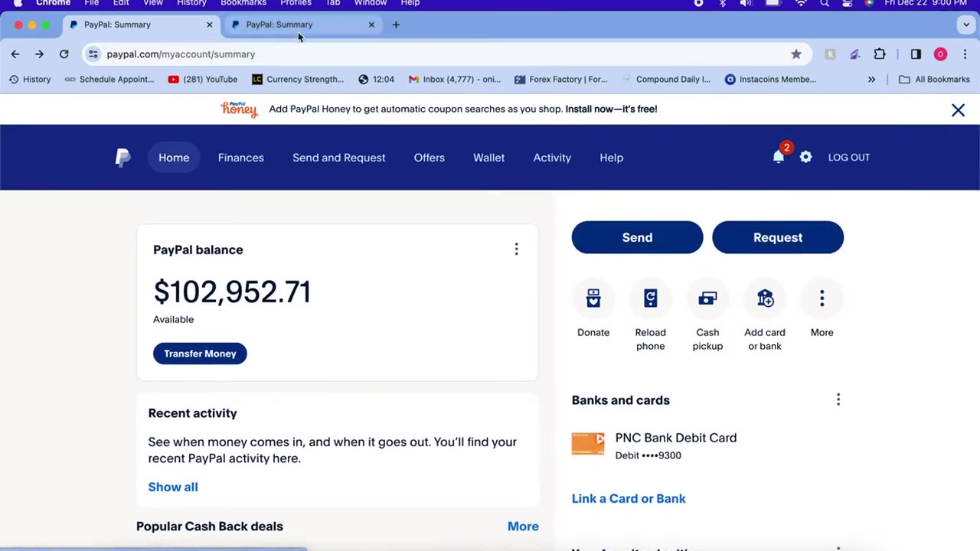Click the Cash pickup icon
The image size is (980, 551).
[x=707, y=298]
